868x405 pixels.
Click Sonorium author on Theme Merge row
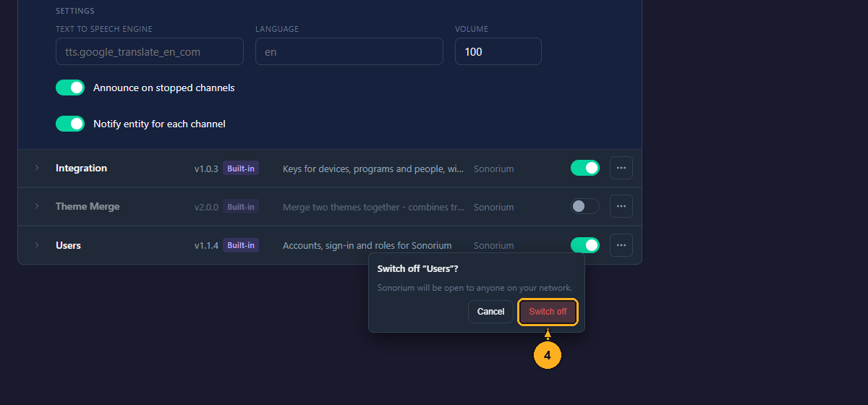click(x=494, y=207)
